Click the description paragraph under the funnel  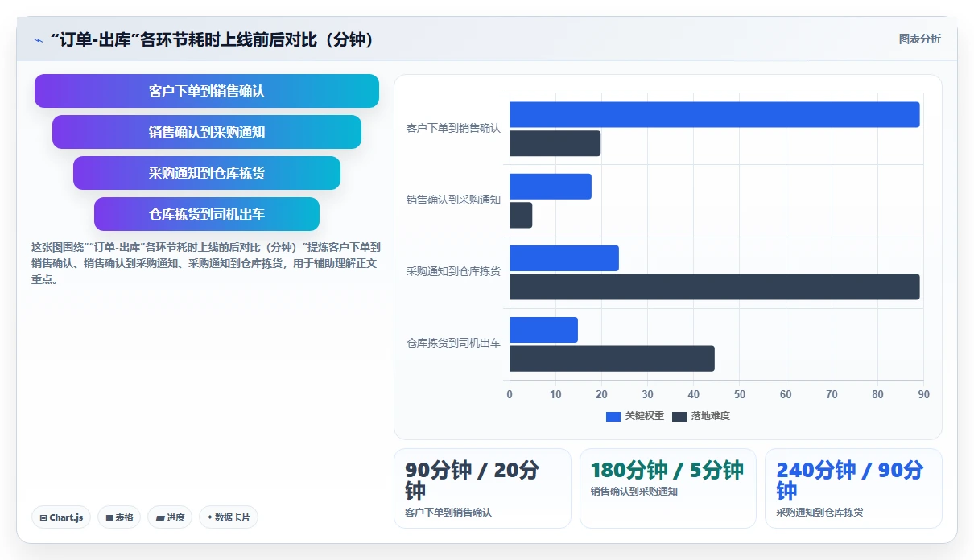205,264
